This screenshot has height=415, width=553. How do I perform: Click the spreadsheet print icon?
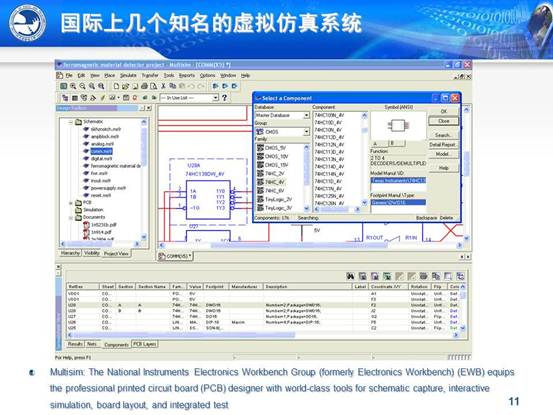tap(424, 276)
